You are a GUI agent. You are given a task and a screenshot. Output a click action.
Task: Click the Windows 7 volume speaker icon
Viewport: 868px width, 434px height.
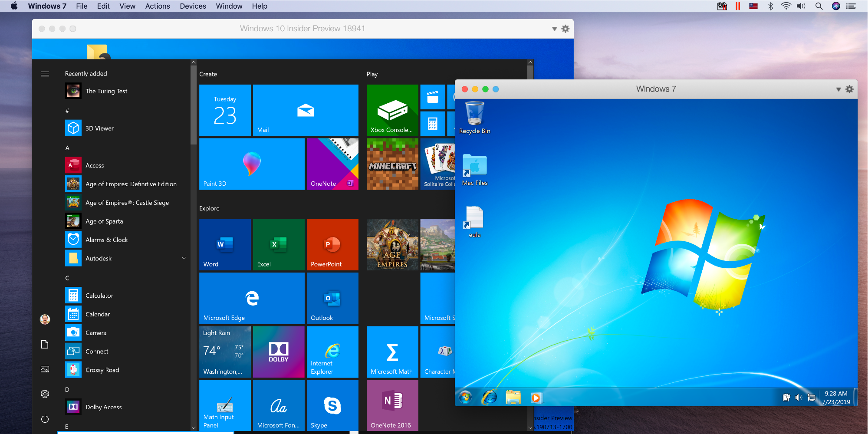pos(799,398)
